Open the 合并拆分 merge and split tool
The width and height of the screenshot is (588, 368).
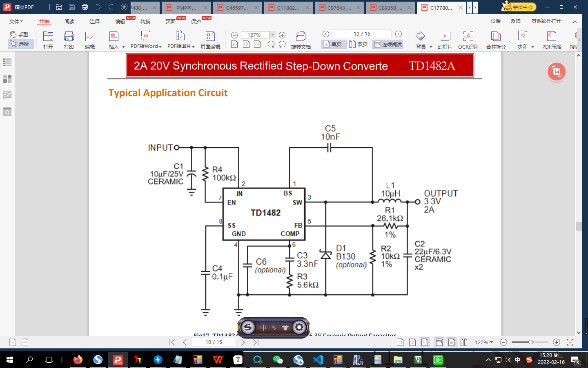coord(496,40)
